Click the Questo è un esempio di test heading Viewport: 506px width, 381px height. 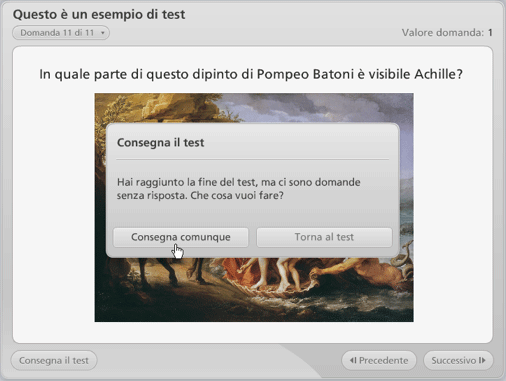[99, 14]
